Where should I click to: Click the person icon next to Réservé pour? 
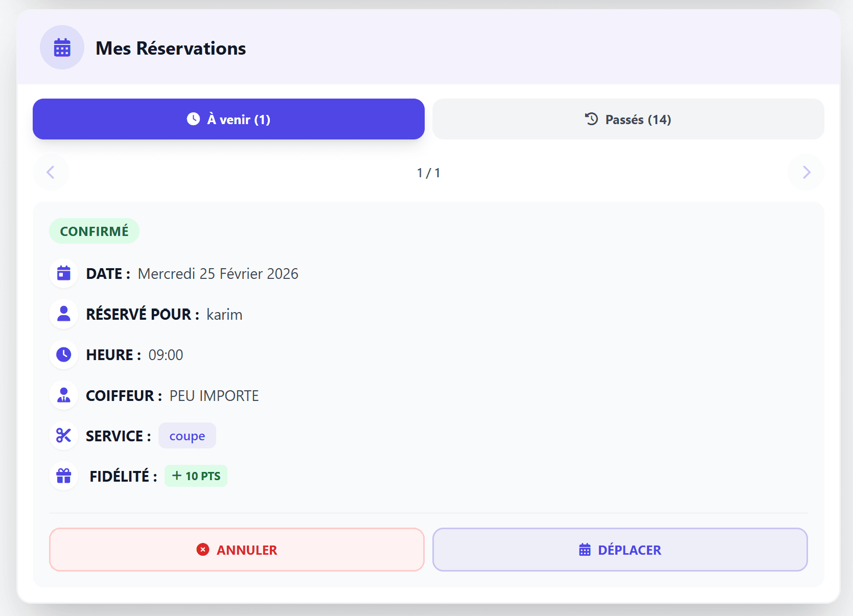(63, 314)
